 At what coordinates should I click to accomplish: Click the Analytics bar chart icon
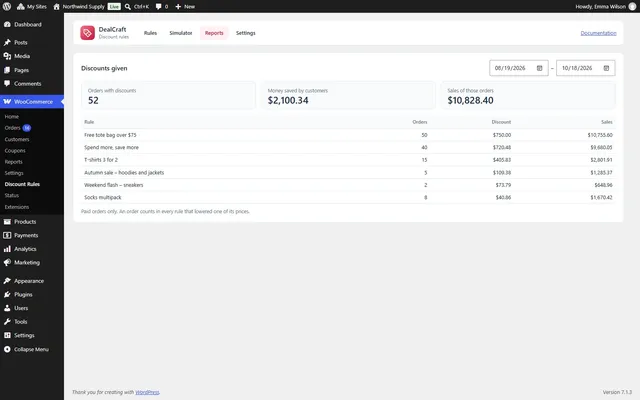pyautogui.click(x=7, y=249)
